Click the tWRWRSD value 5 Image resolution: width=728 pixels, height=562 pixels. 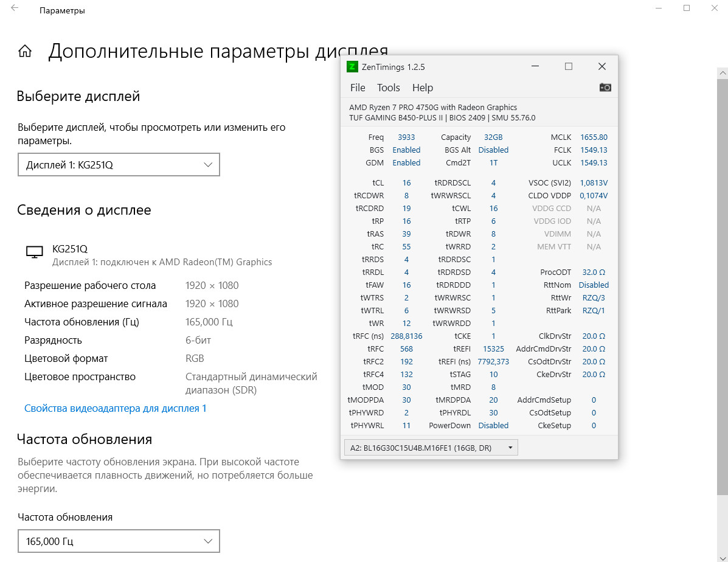coord(493,310)
